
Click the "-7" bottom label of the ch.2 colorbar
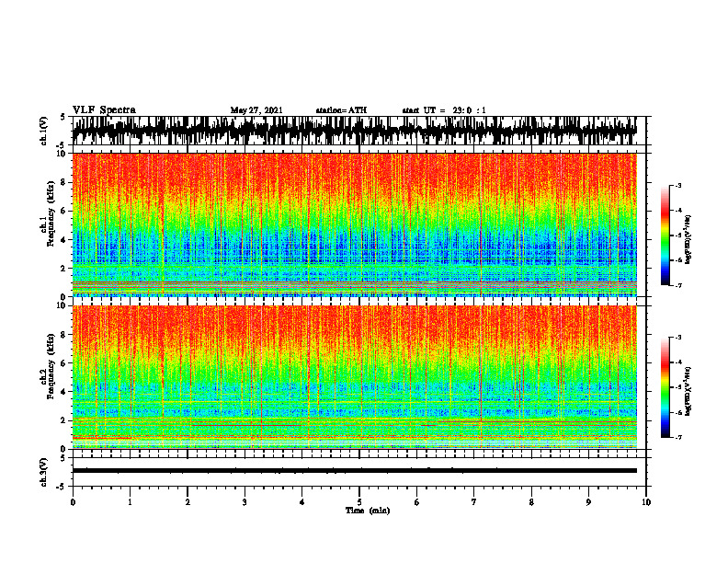(x=678, y=438)
